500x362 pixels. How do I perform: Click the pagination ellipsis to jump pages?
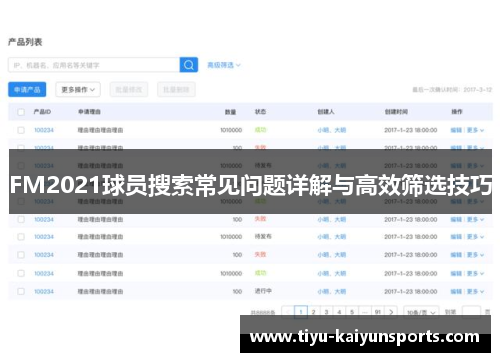(x=365, y=312)
